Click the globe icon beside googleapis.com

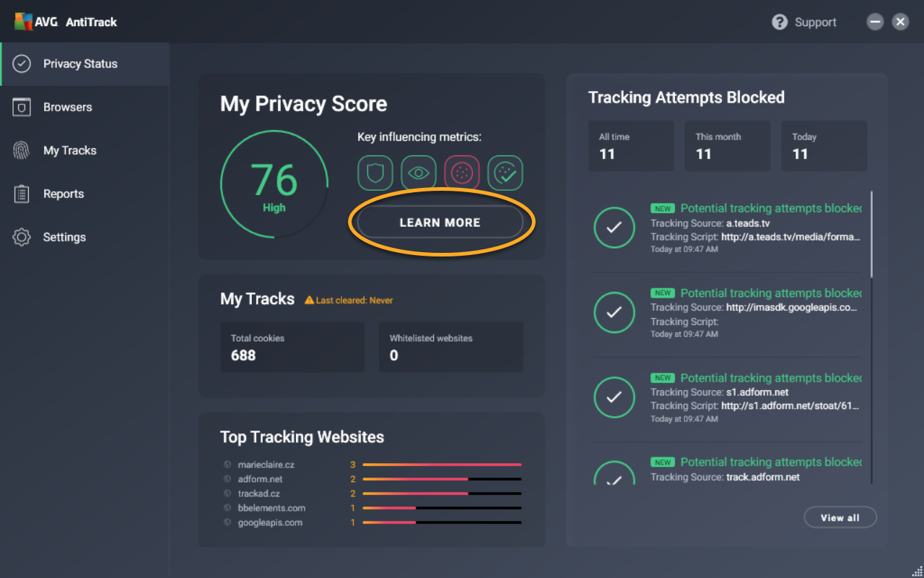pos(227,522)
